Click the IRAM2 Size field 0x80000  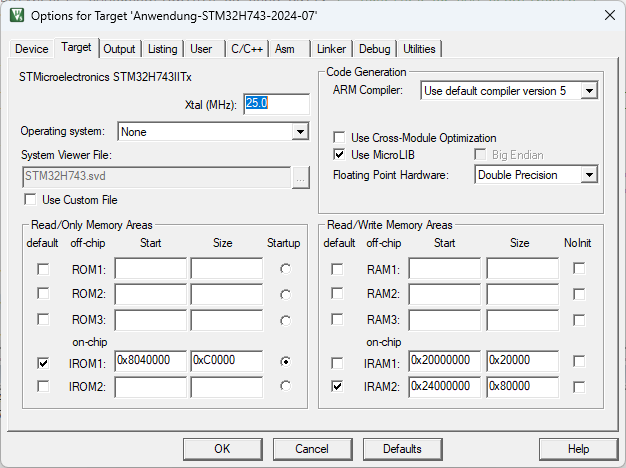coord(523,387)
